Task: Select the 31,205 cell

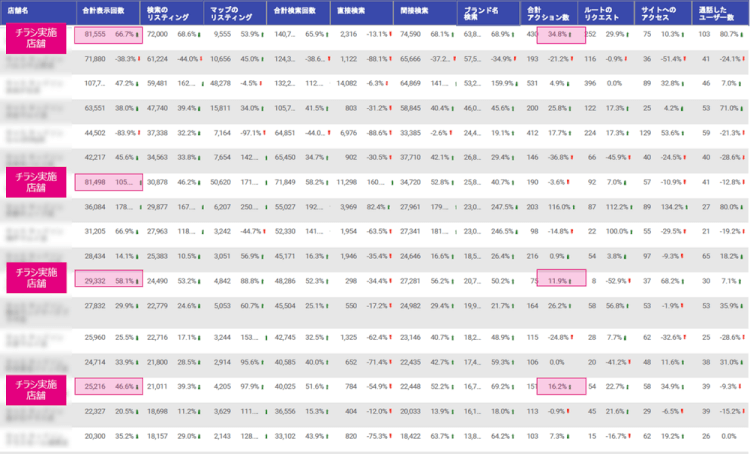Action: pyautogui.click(x=95, y=232)
